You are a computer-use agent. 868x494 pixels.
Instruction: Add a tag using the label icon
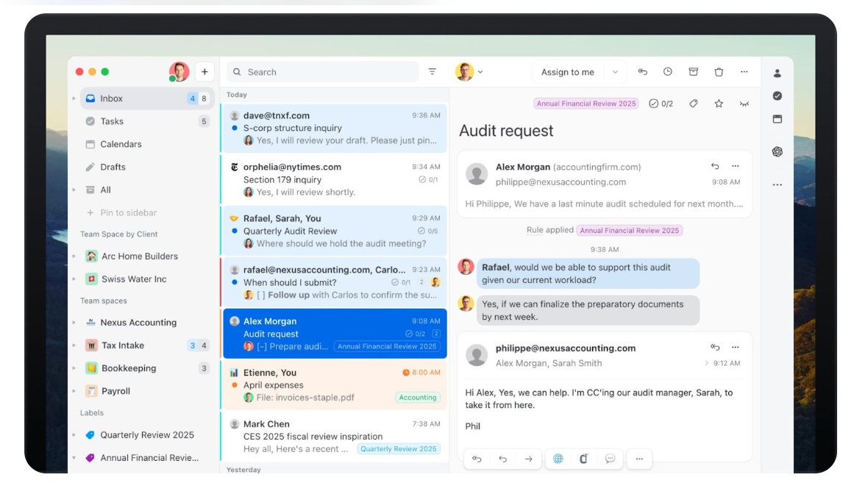(694, 104)
